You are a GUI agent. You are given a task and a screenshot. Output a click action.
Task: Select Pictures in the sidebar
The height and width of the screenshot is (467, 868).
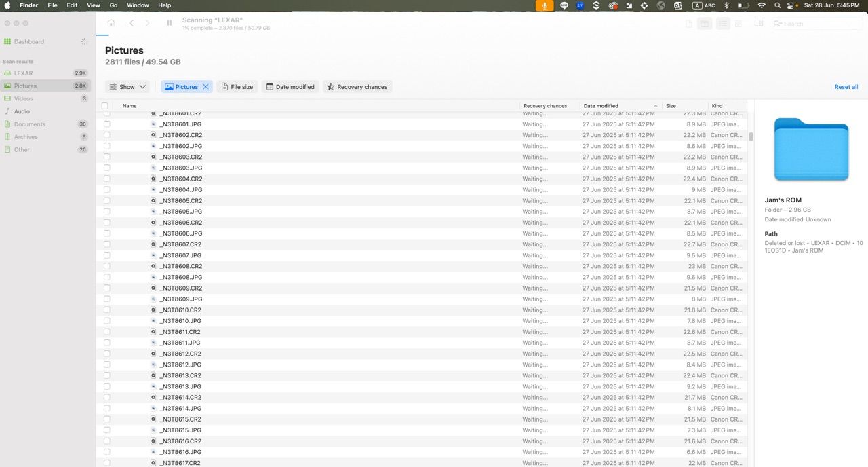tap(46, 86)
